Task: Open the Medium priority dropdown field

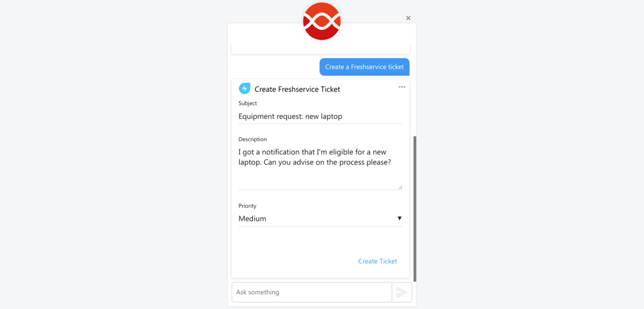Action: point(321,218)
